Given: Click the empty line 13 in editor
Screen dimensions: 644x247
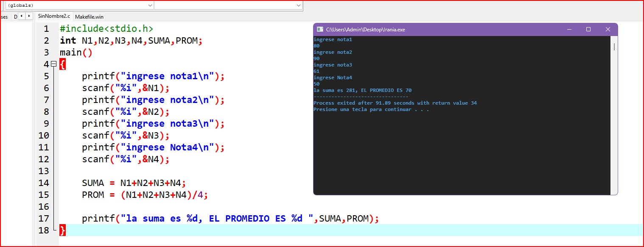Looking at the screenshot, I should pyautogui.click(x=170, y=171).
